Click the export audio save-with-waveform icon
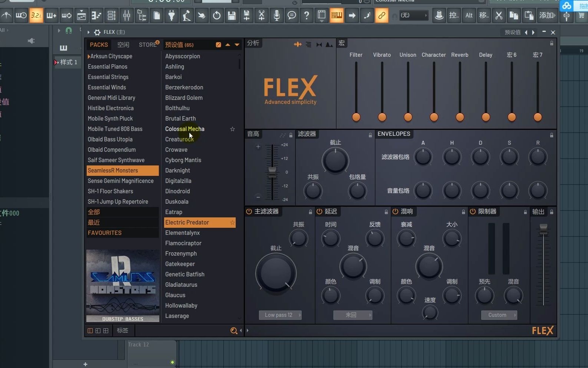588x368 pixels. (246, 16)
